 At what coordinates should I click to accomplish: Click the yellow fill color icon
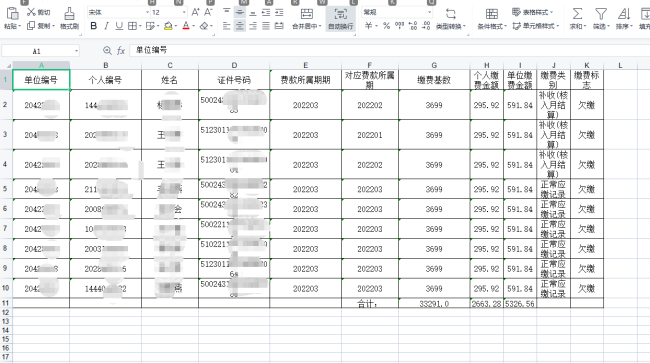coord(168,26)
